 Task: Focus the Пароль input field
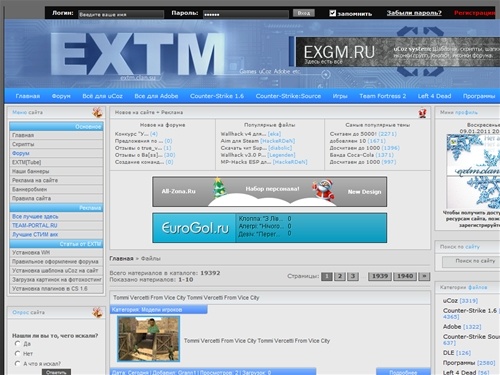(x=246, y=14)
